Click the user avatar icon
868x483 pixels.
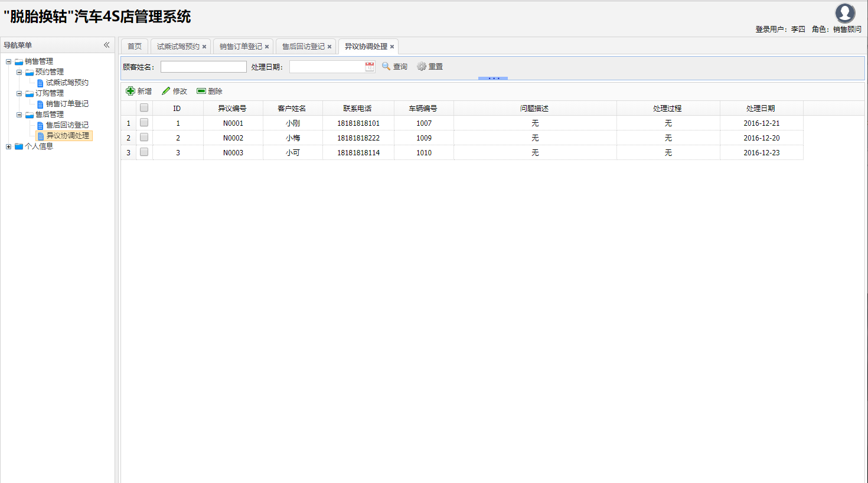click(x=845, y=13)
